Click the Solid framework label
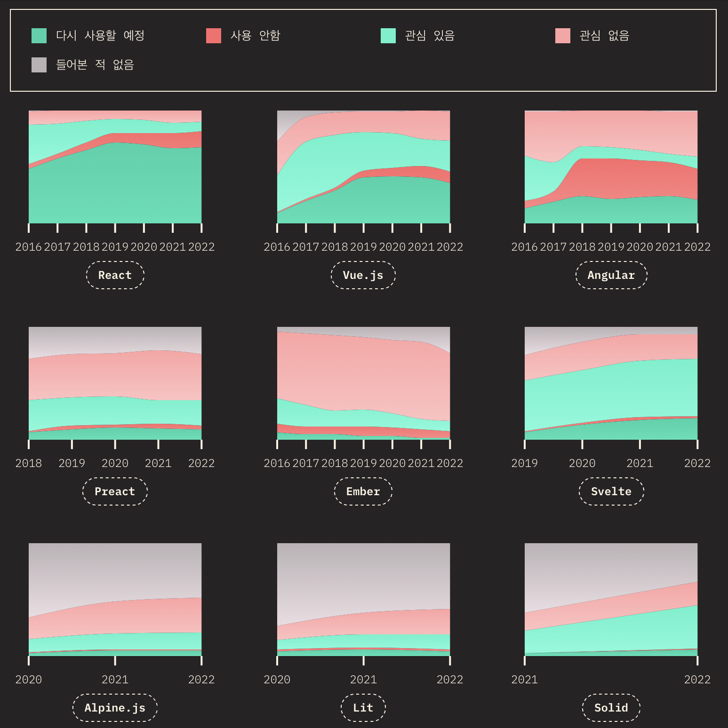The image size is (728, 728). point(611,708)
